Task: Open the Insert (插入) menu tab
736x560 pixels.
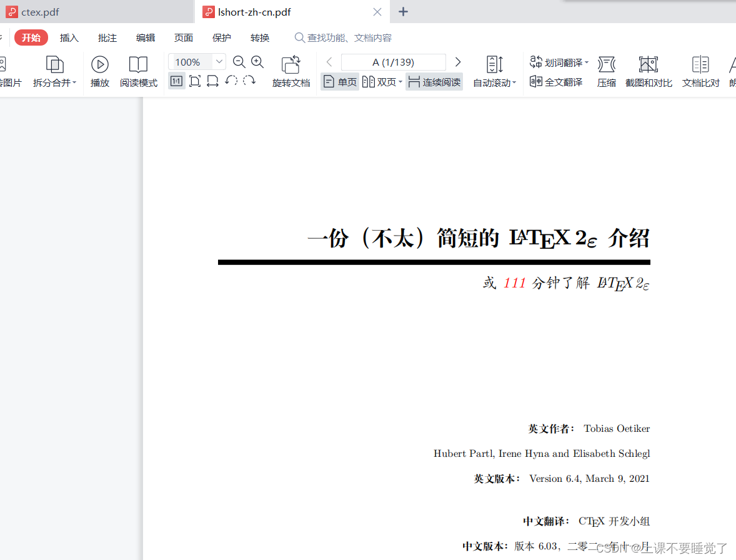Action: click(69, 38)
